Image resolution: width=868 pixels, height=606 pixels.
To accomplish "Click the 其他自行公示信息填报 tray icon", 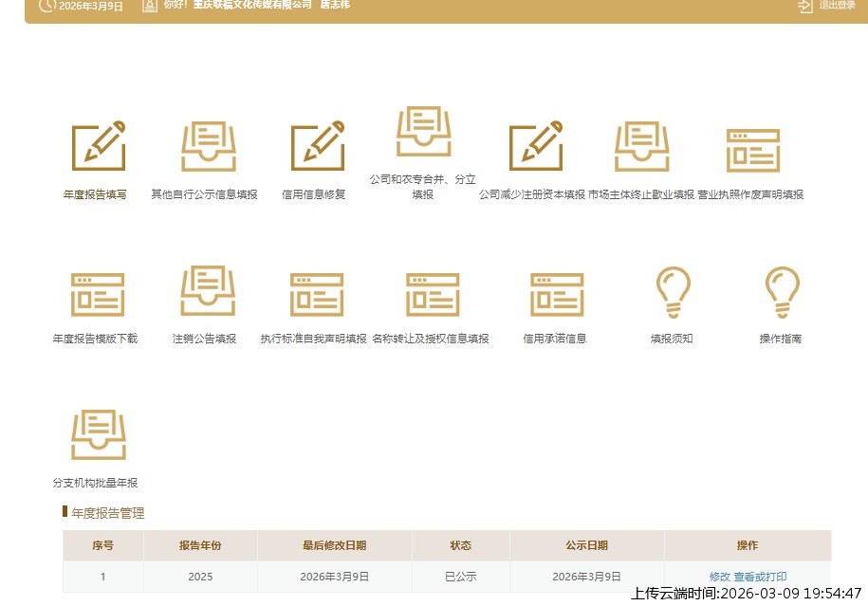I will click(208, 147).
